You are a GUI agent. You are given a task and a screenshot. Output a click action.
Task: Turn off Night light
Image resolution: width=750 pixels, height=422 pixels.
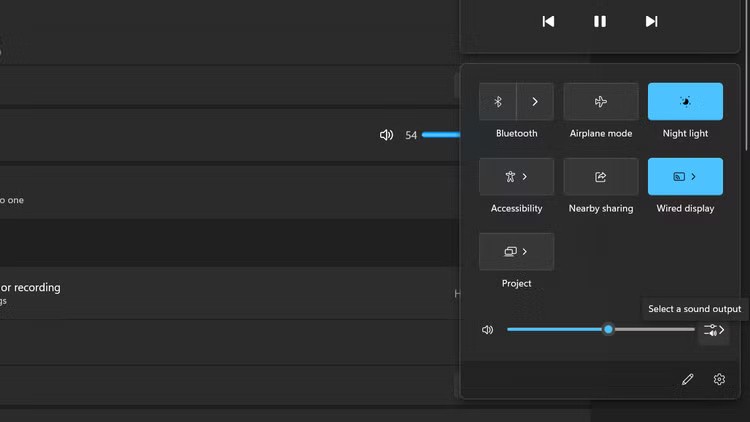click(685, 102)
